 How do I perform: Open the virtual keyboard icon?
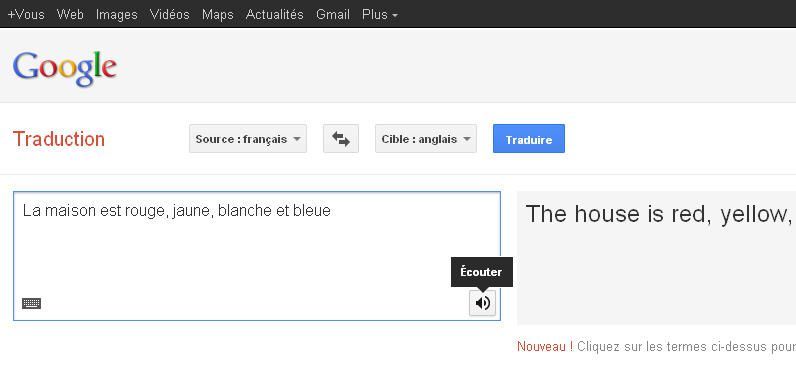tap(31, 304)
